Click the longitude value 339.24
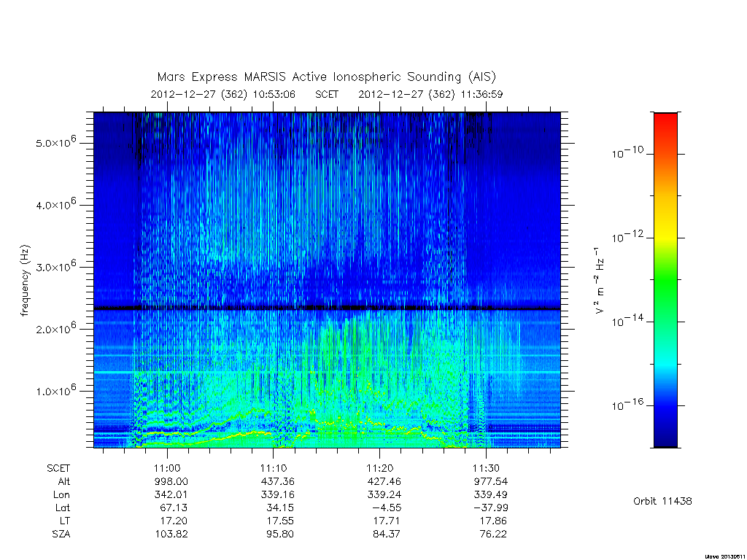 tap(384, 494)
